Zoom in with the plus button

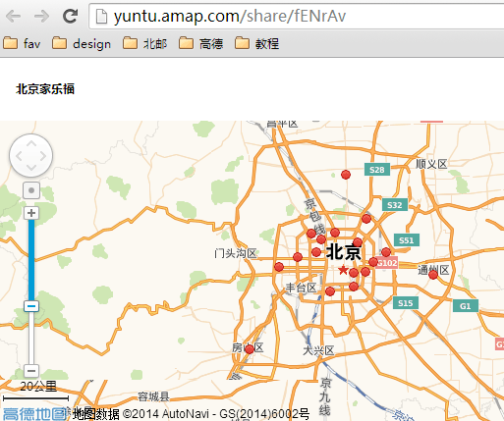click(x=31, y=213)
